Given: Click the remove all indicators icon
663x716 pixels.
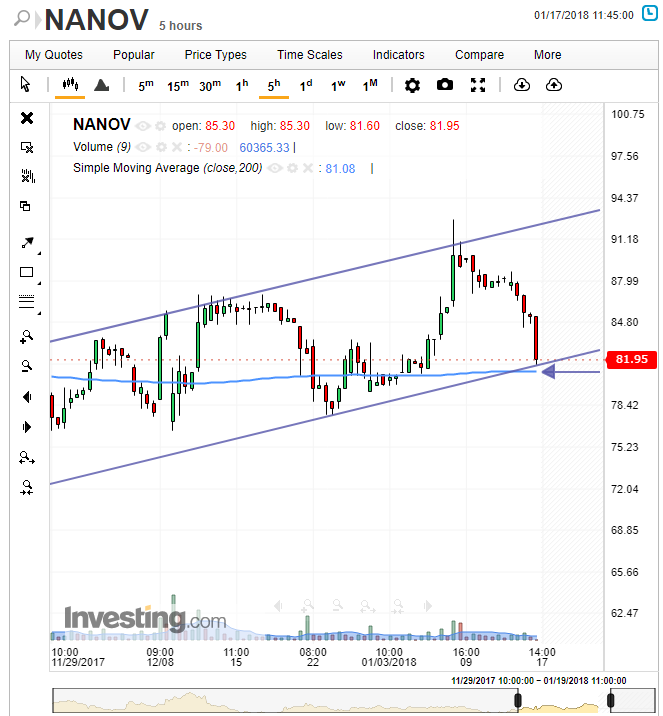Looking at the screenshot, I should point(28,176).
